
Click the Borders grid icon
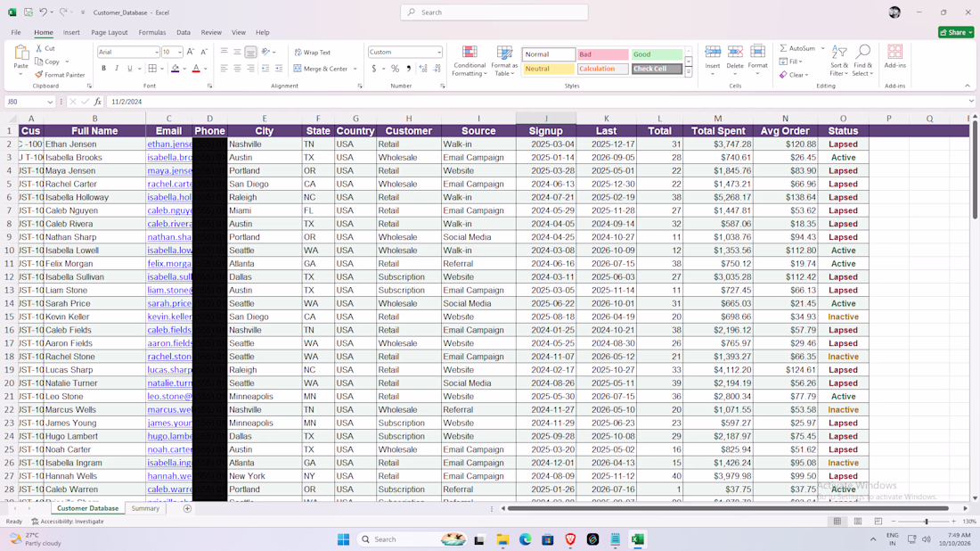(x=151, y=69)
